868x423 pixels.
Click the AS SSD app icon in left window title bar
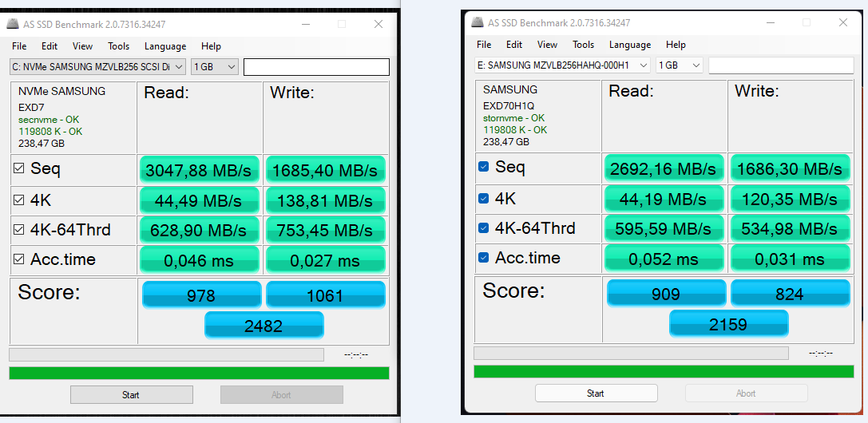click(12, 24)
